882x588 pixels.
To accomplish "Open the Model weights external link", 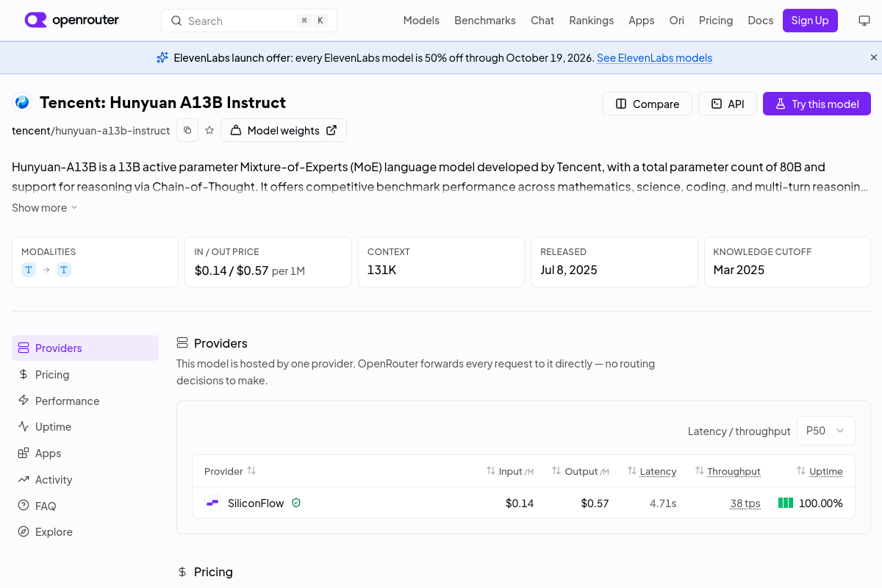I will [284, 130].
